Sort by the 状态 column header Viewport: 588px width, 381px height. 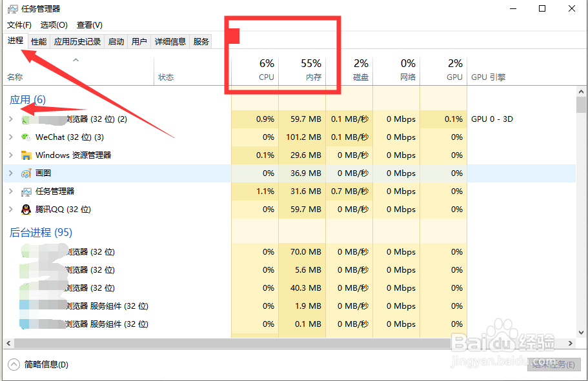point(193,71)
